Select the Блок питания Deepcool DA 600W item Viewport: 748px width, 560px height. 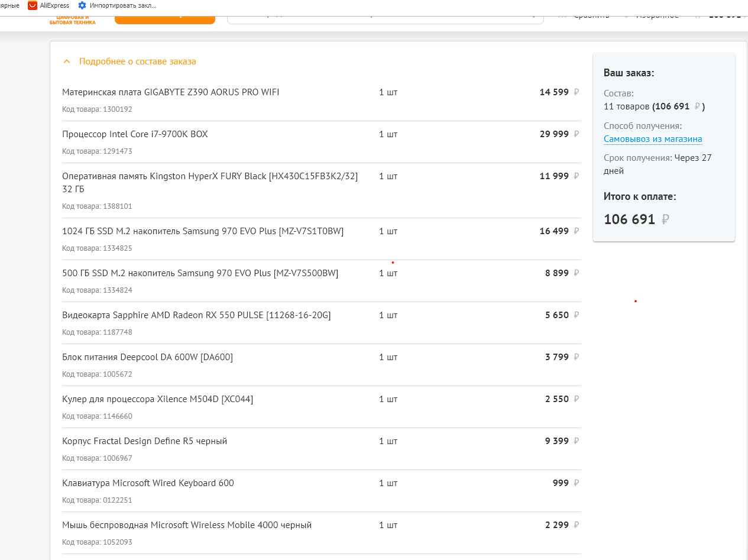[x=147, y=357]
